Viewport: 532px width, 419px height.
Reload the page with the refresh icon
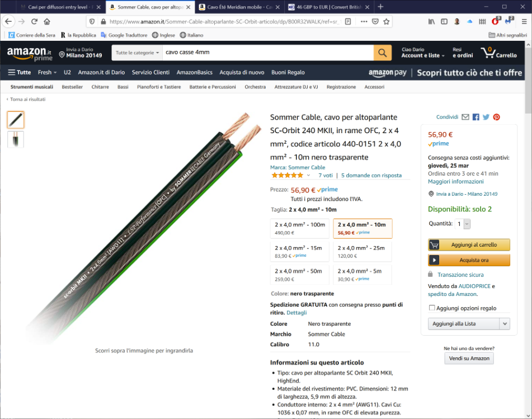point(34,21)
